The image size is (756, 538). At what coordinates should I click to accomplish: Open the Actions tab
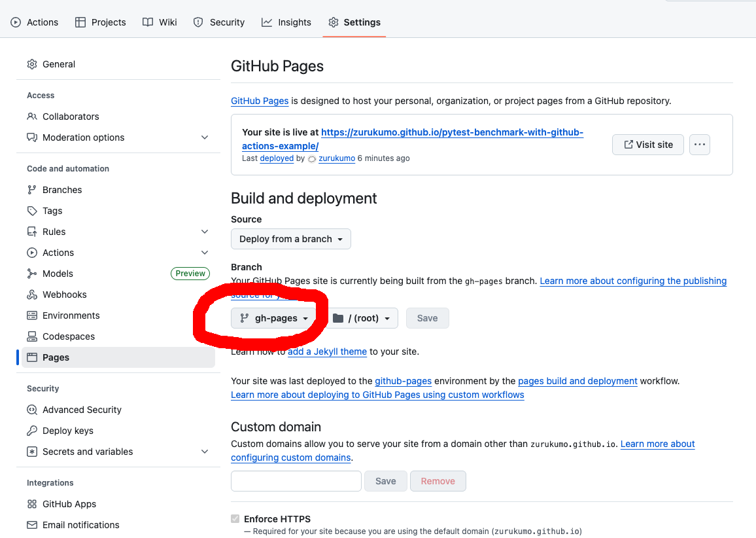(34, 22)
